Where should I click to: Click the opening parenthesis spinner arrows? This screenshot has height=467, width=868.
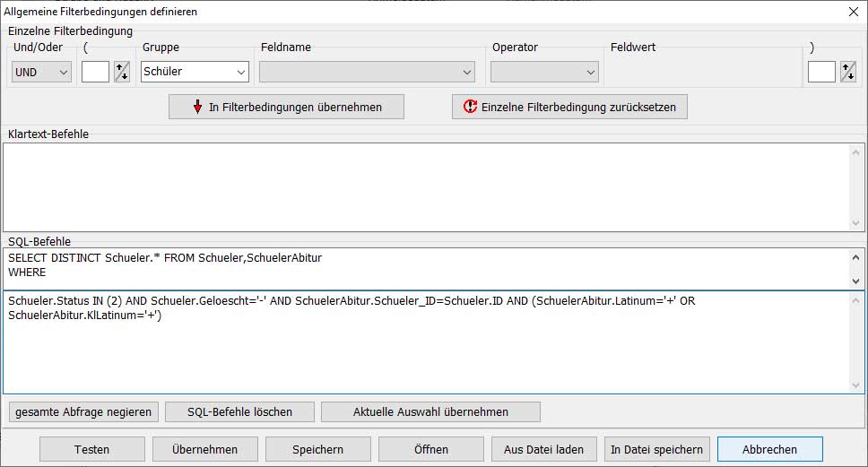122,72
